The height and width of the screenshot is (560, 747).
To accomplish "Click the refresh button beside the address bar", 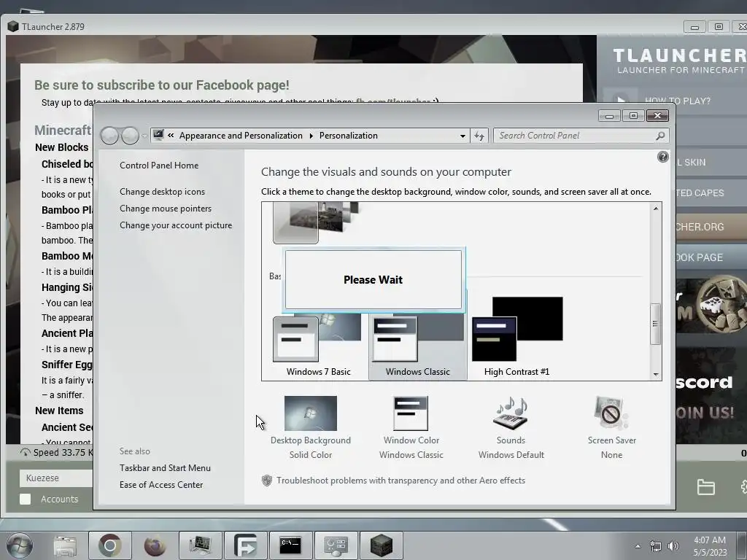I will point(479,136).
